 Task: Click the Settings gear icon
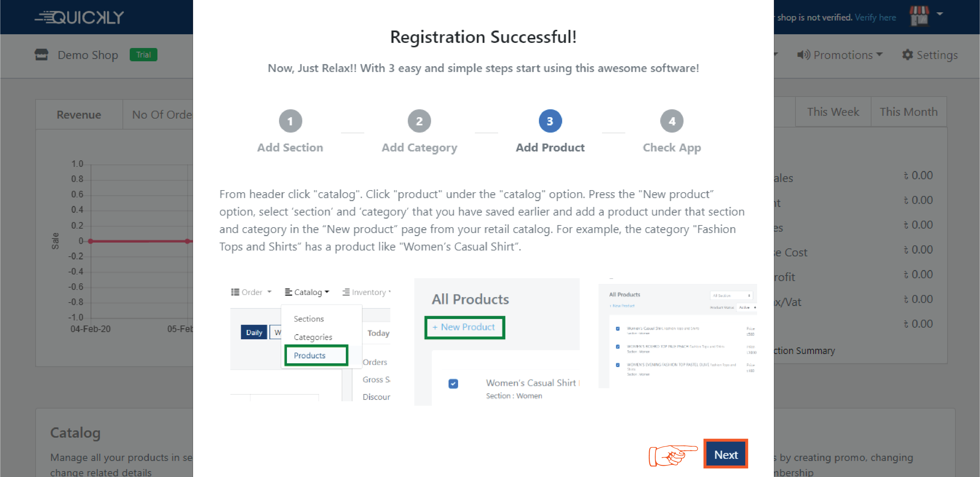907,55
